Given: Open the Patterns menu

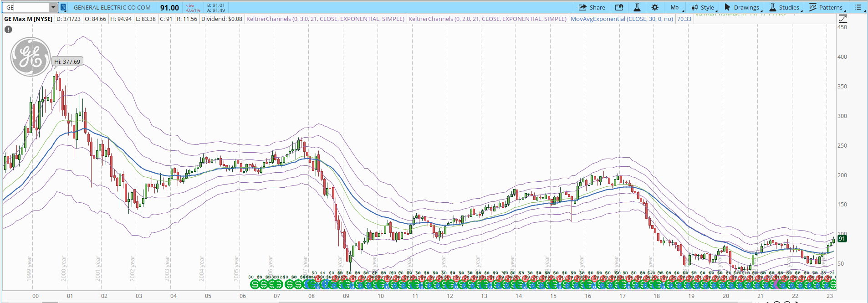Looking at the screenshot, I should pos(827,7).
